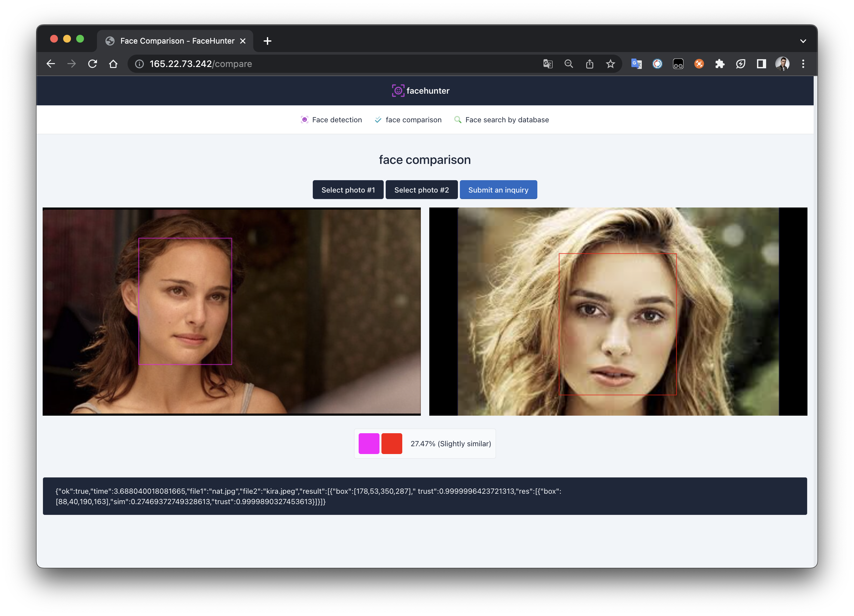This screenshot has width=854, height=616.
Task: Click the Select photo #1 button
Action: point(348,190)
